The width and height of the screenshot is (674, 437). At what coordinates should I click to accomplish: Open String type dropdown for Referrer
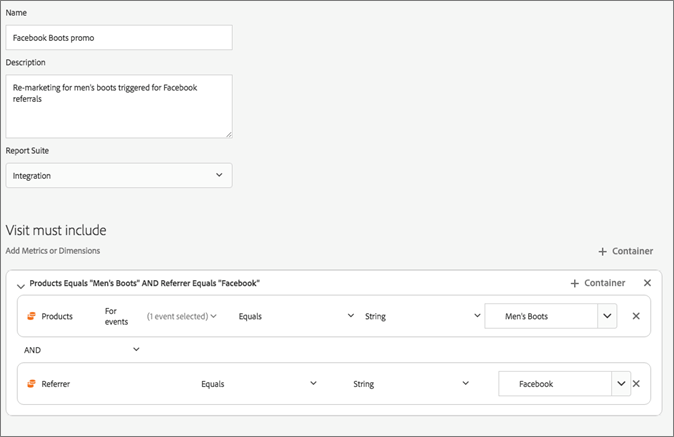click(410, 383)
